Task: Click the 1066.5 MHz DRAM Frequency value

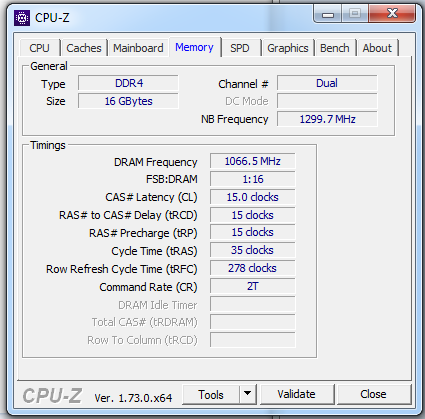Action: (253, 161)
